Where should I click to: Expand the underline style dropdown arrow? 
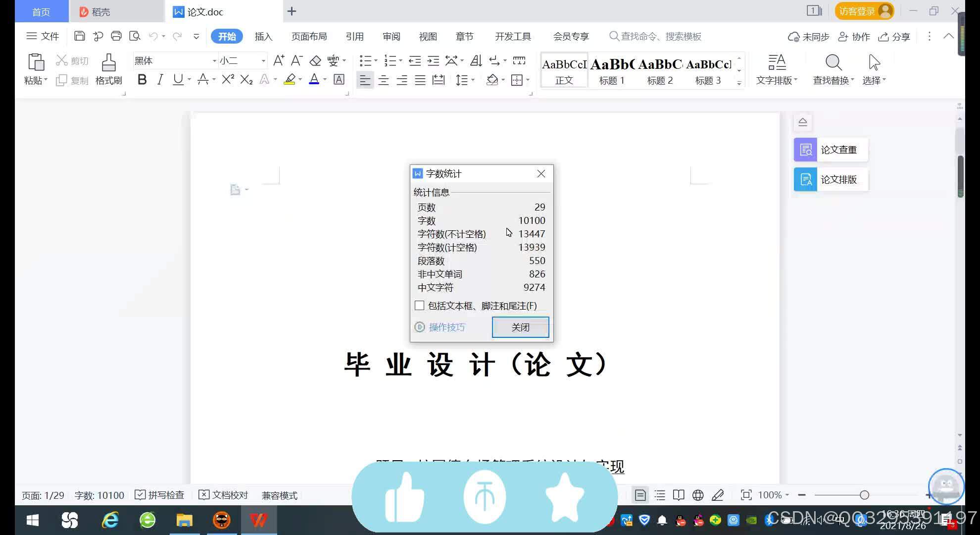coord(189,80)
